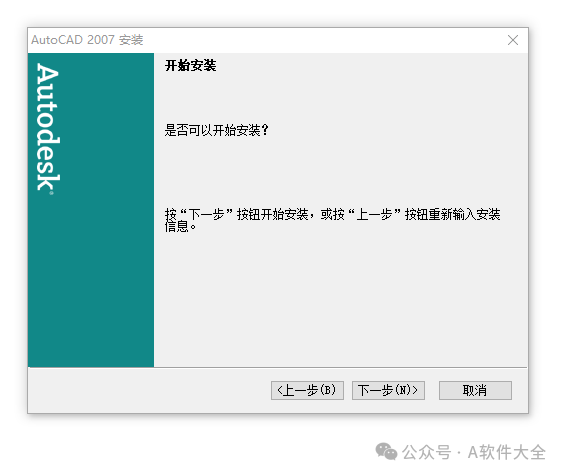
Task: Click the 开始安装 heading text
Action: tap(190, 65)
